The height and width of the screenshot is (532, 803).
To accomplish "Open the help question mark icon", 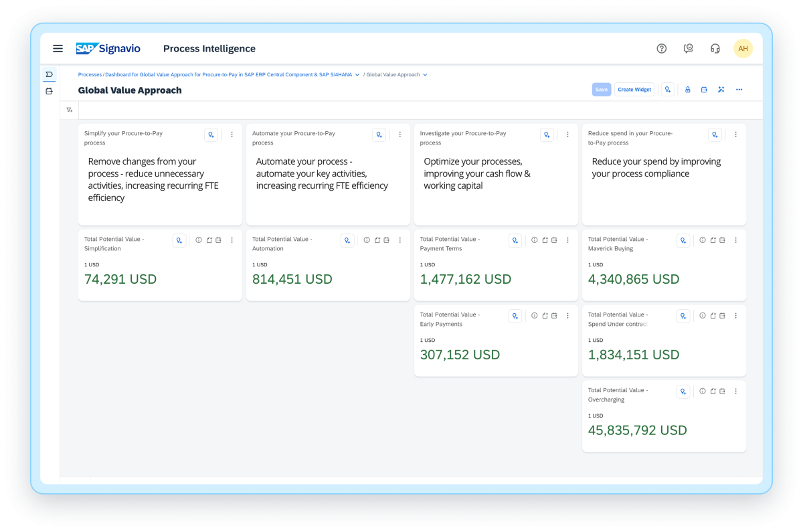I will (x=662, y=48).
